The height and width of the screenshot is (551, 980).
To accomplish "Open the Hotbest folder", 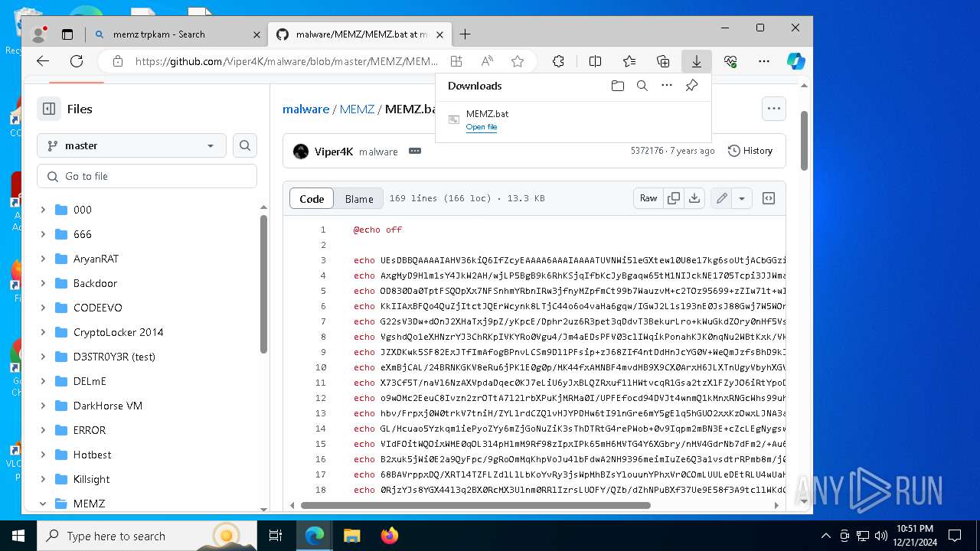I will click(x=92, y=455).
